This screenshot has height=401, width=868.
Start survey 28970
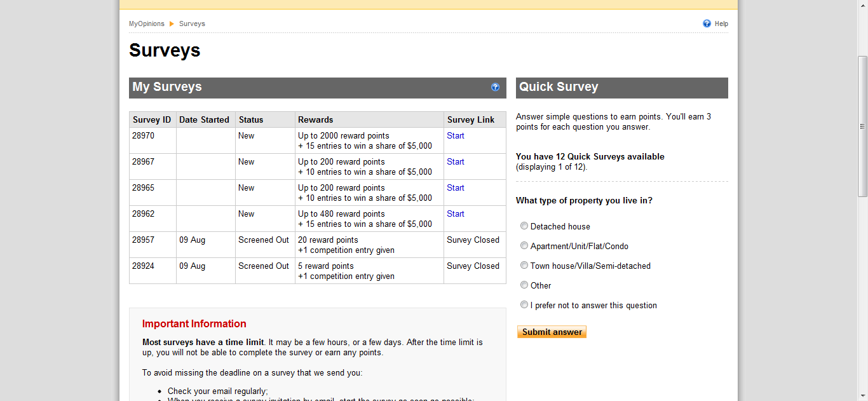(455, 135)
